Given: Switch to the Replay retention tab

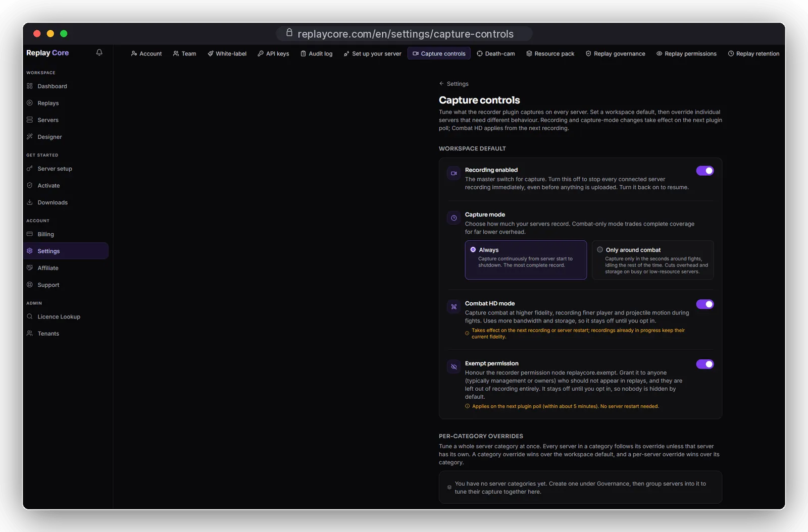Looking at the screenshot, I should 753,54.
